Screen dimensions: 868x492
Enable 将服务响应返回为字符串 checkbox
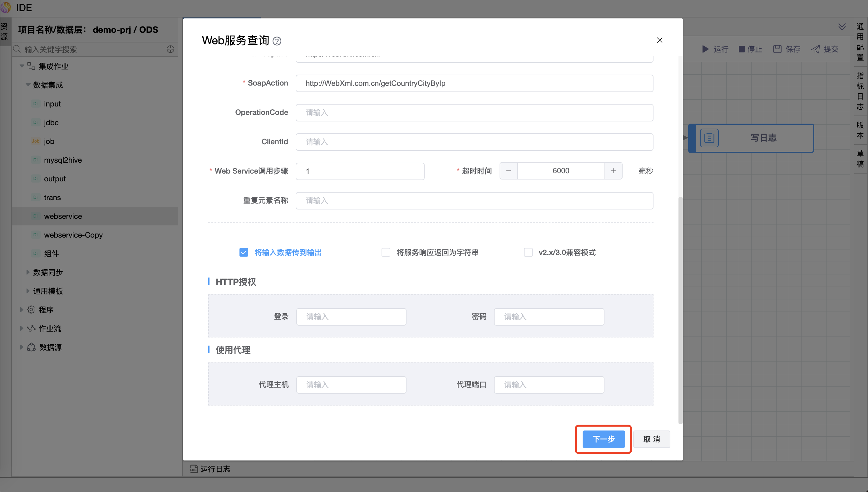(x=386, y=253)
